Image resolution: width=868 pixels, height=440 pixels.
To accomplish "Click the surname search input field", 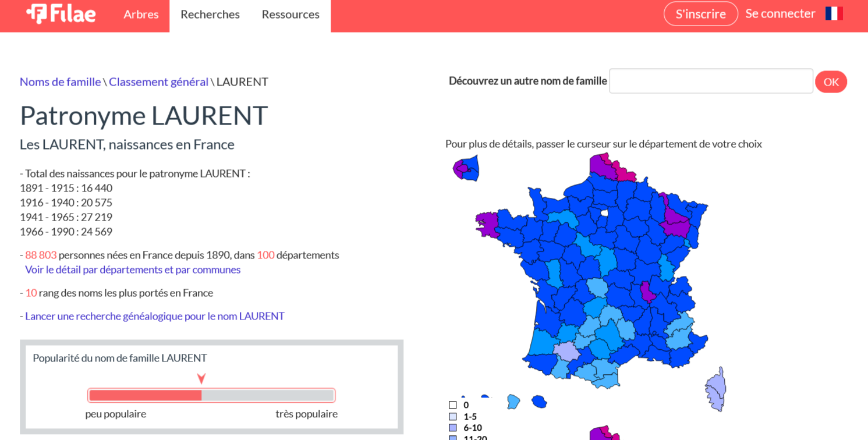I will pyautogui.click(x=710, y=81).
